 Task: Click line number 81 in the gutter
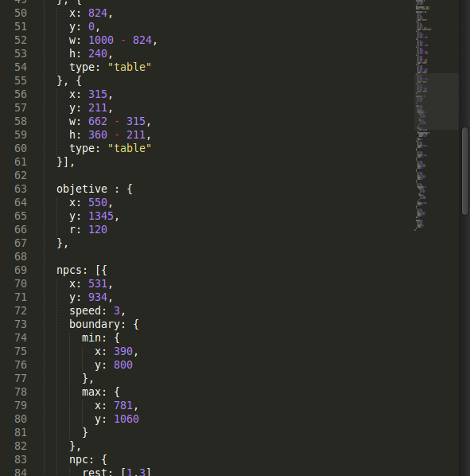pyautogui.click(x=21, y=432)
